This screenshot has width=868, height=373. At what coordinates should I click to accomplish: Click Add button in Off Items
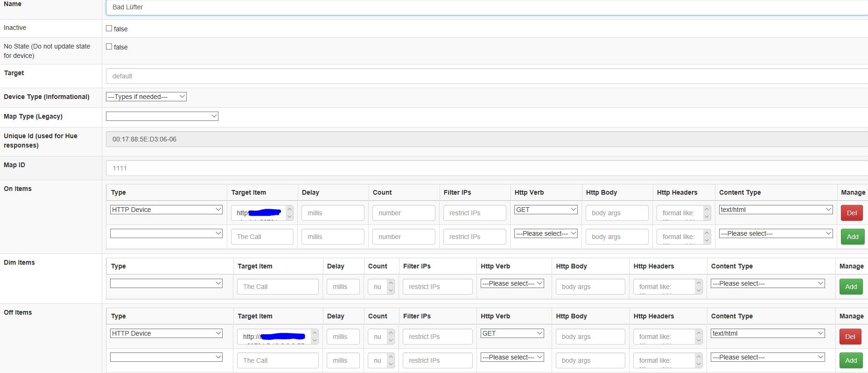[850, 360]
